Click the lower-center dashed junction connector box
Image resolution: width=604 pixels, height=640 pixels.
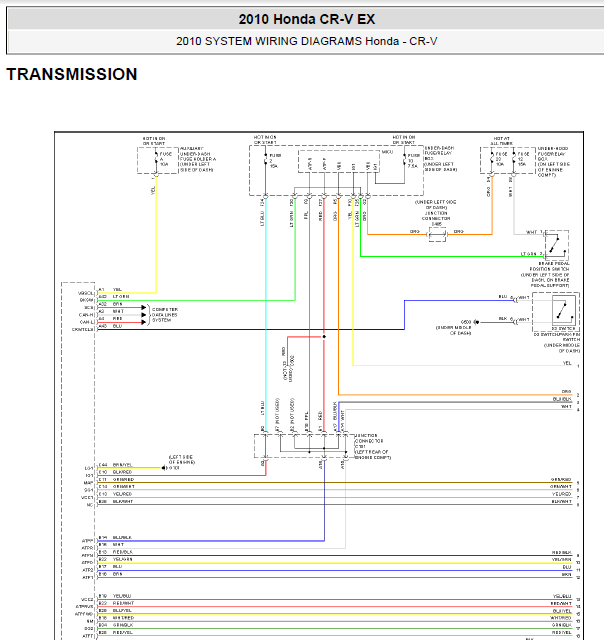point(304,446)
